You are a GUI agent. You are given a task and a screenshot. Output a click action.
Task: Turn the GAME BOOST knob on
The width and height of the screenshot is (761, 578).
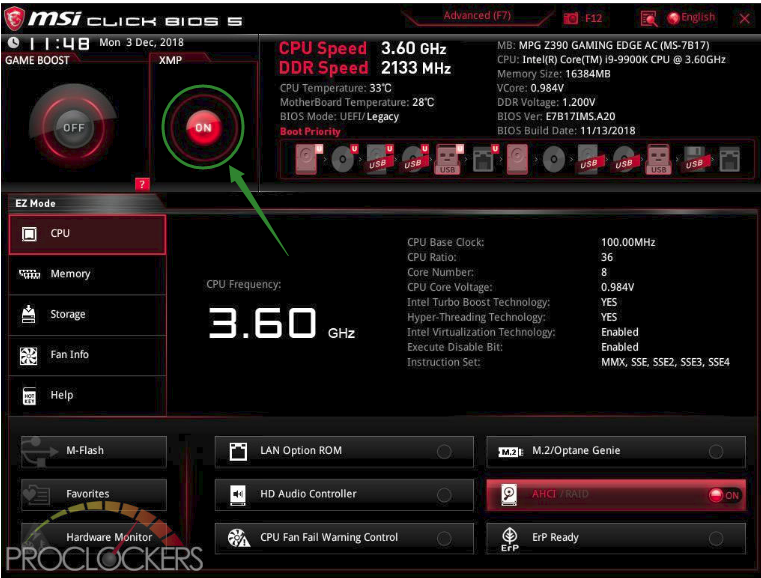coord(73,127)
